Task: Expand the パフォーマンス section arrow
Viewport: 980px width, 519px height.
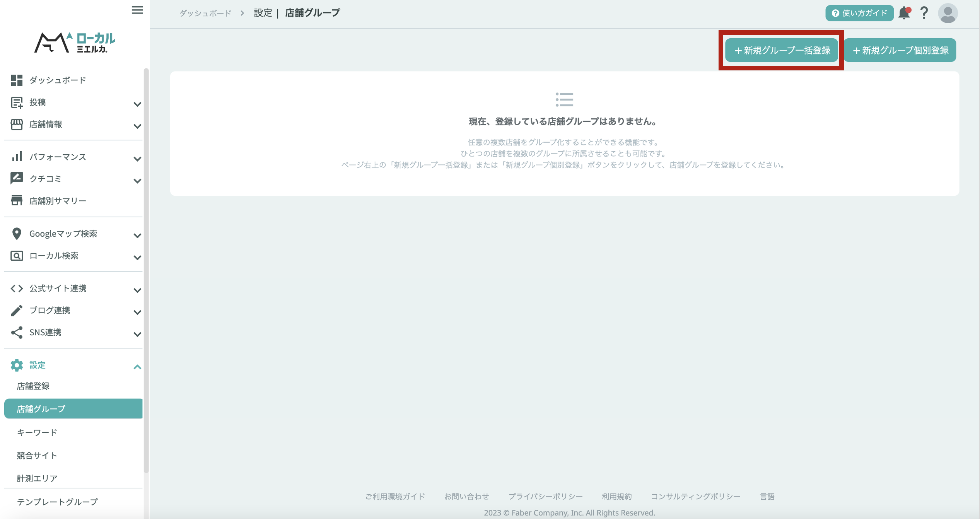Action: (x=137, y=159)
